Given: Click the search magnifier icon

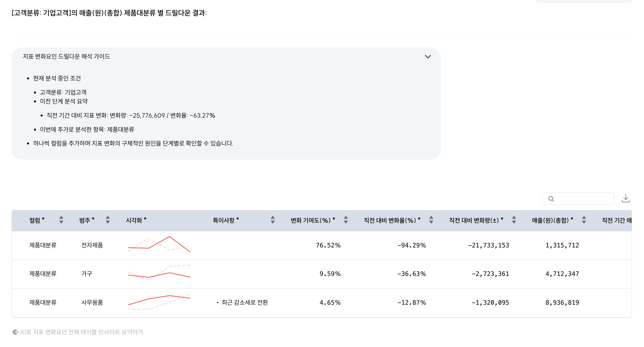Looking at the screenshot, I should tap(551, 199).
